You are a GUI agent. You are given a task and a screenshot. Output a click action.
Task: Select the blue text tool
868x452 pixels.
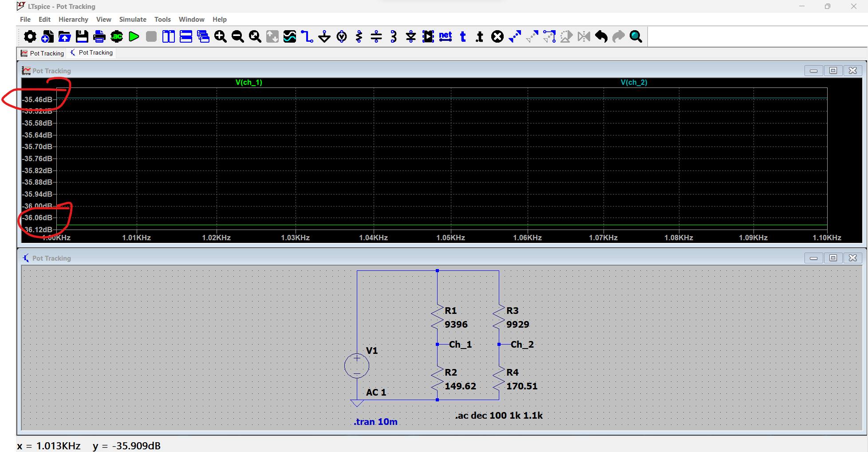(x=463, y=36)
